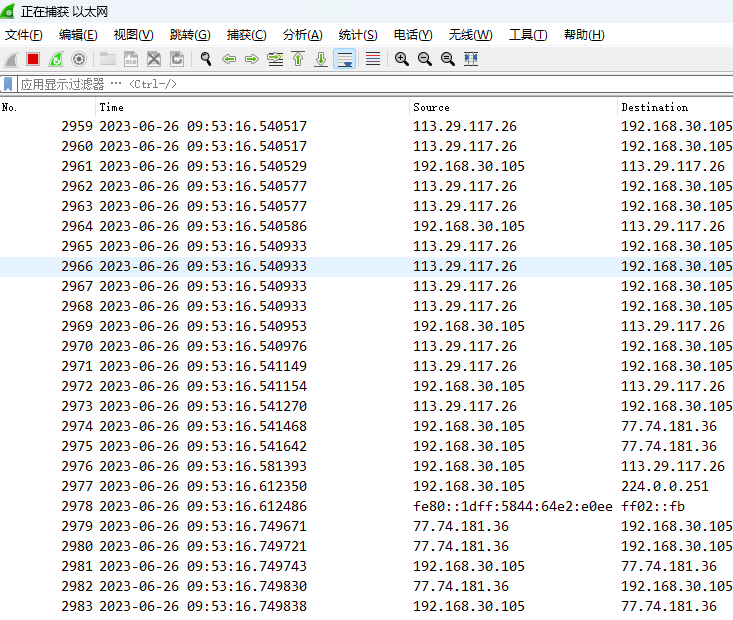Open the 视图(V) menu
This screenshot has height=620, width=733.
pos(133,35)
